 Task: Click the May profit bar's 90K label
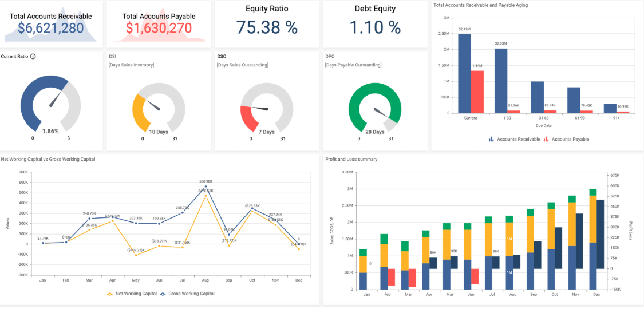454,251
